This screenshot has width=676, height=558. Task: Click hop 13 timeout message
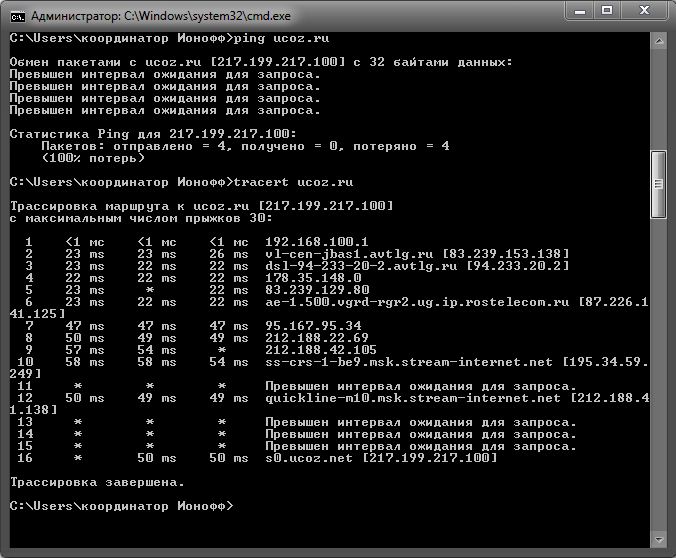[x=421, y=422]
